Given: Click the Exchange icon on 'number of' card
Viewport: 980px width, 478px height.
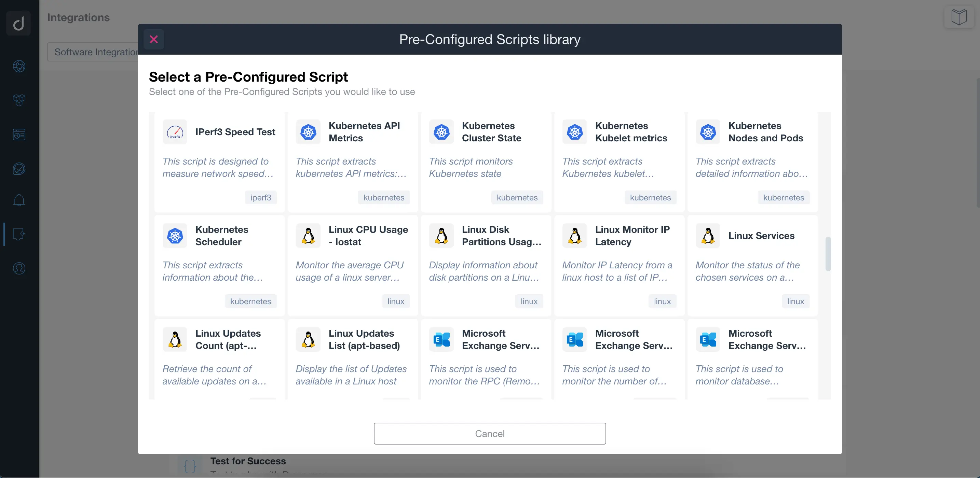Looking at the screenshot, I should coord(574,340).
